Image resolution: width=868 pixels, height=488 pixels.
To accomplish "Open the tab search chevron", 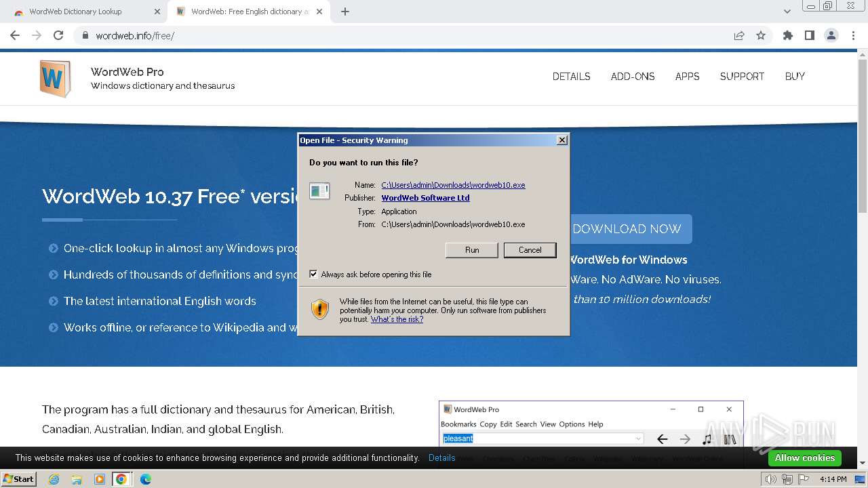I will (x=787, y=12).
